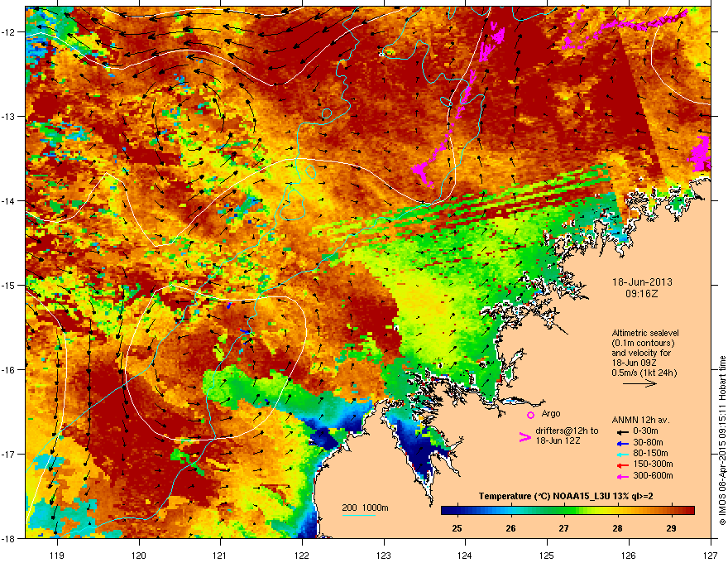Click the temperature colorbar gradient
This screenshot has width=728, height=563.
click(x=568, y=510)
